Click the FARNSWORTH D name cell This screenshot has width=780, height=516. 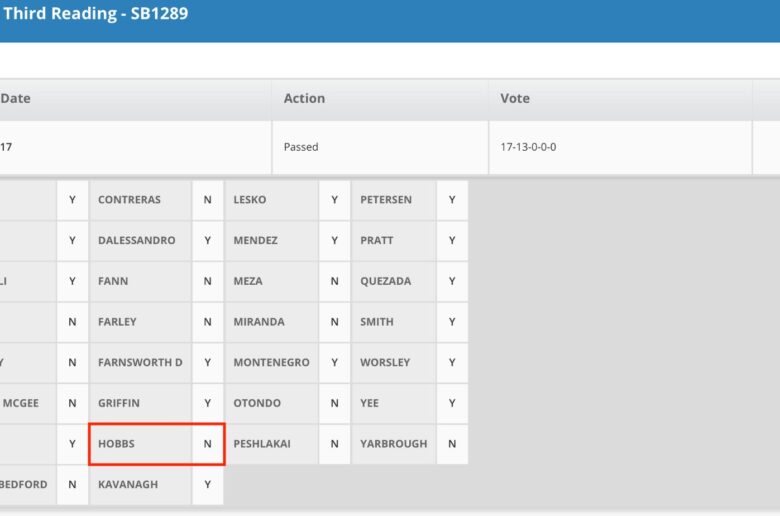point(140,363)
